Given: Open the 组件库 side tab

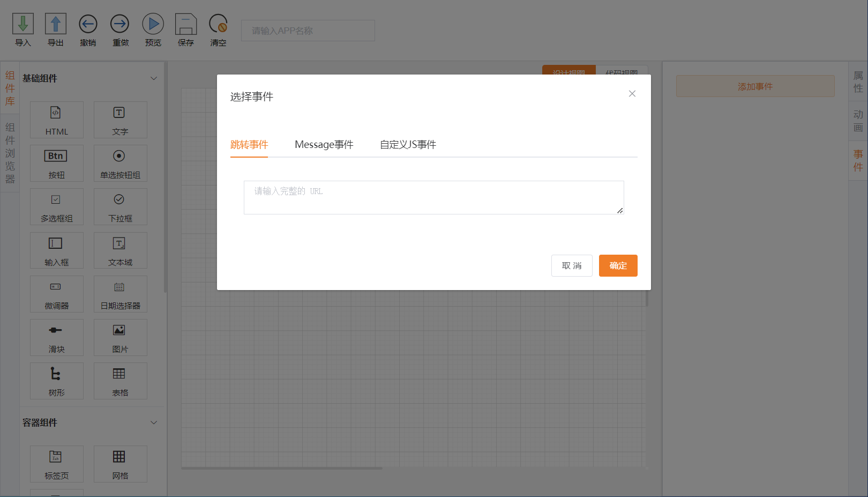Looking at the screenshot, I should [x=10, y=88].
